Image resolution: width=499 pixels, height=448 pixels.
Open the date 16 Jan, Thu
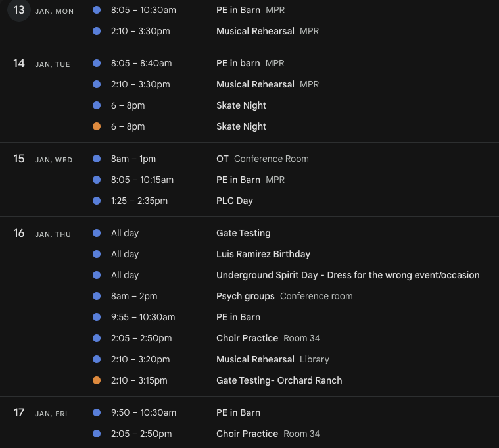(19, 233)
